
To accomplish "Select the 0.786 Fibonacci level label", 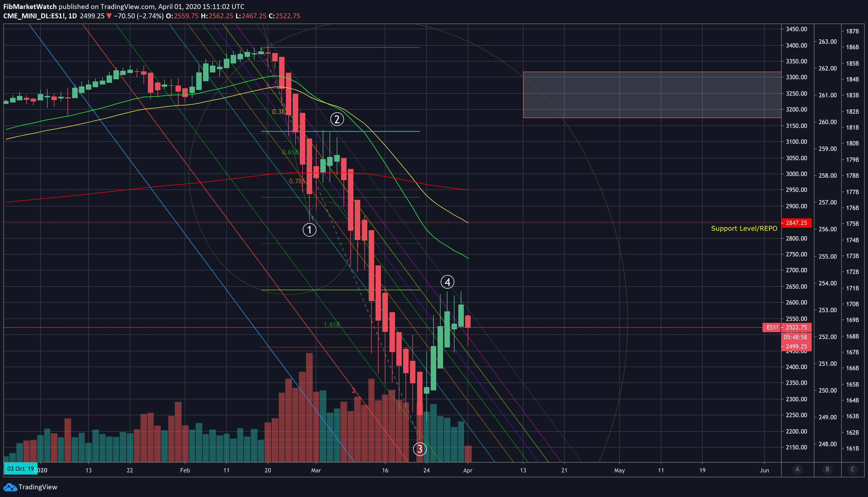I will point(297,181).
